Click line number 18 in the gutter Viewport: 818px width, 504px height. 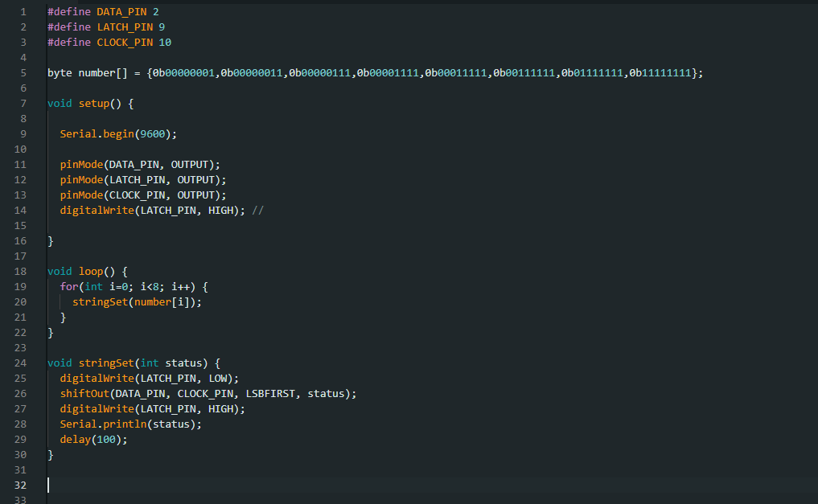pos(20,272)
